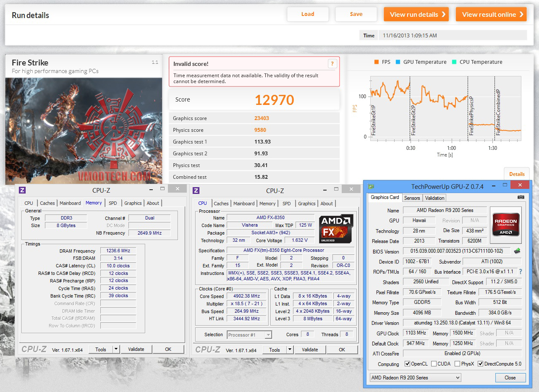The width and height of the screenshot is (539, 392).
Task: Click the Load button
Action: [308, 14]
